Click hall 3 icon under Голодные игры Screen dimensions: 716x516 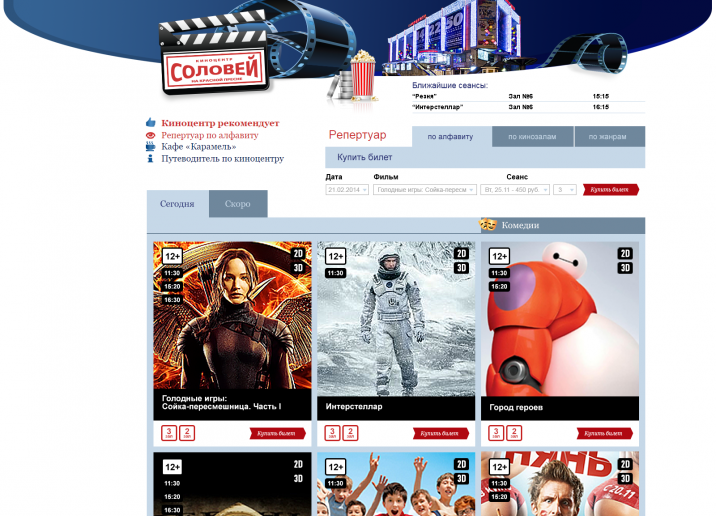(169, 433)
